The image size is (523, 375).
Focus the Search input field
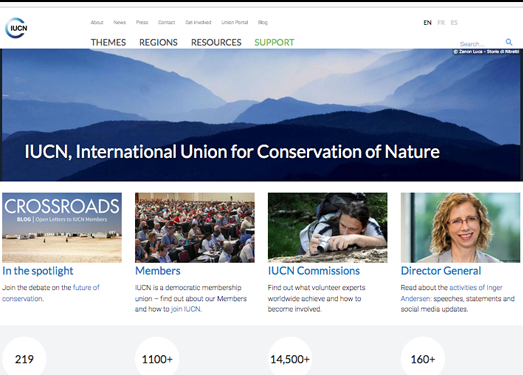(x=480, y=44)
